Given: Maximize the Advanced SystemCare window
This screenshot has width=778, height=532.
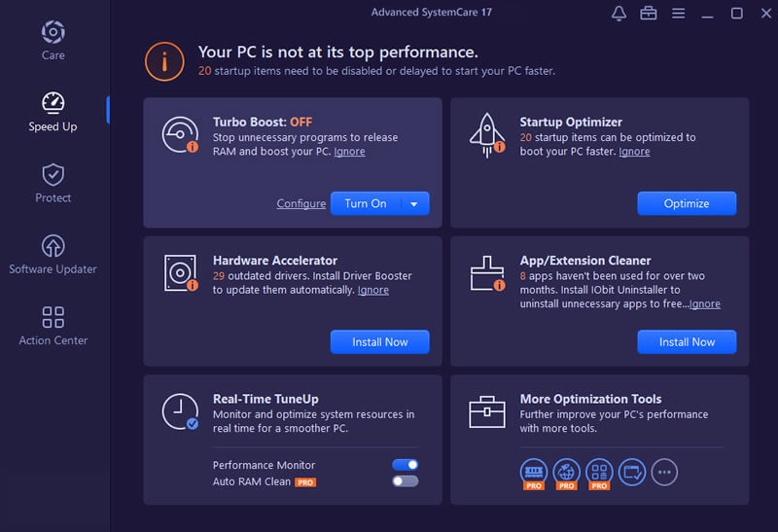Looking at the screenshot, I should 737,14.
